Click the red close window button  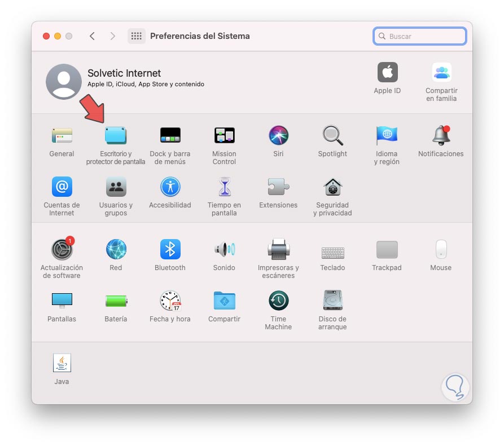(x=46, y=36)
